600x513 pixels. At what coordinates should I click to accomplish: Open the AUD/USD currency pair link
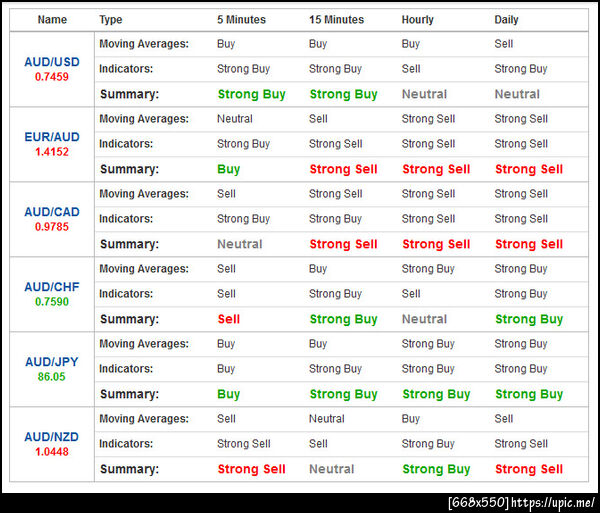(52, 62)
